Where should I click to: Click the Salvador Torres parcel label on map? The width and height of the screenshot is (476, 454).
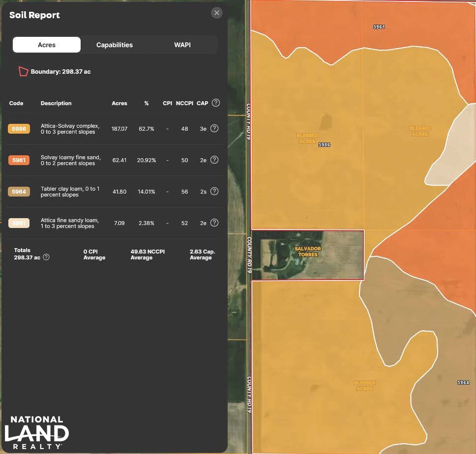click(x=308, y=252)
